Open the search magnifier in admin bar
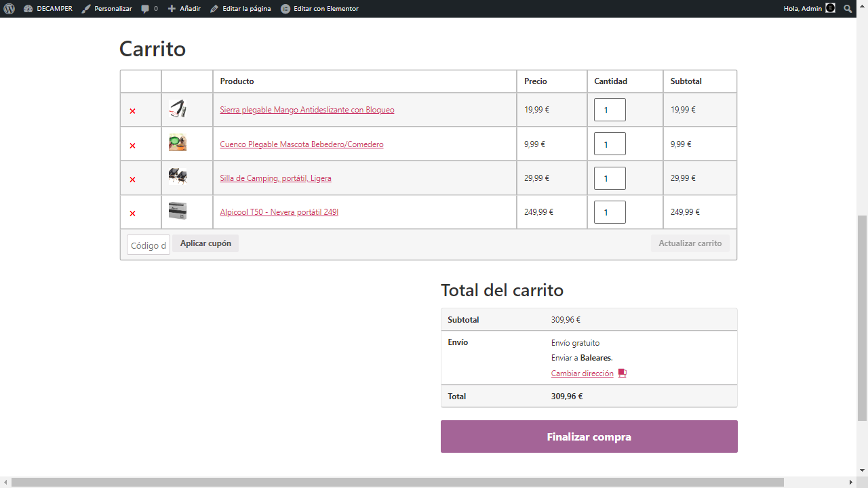 pyautogui.click(x=848, y=9)
